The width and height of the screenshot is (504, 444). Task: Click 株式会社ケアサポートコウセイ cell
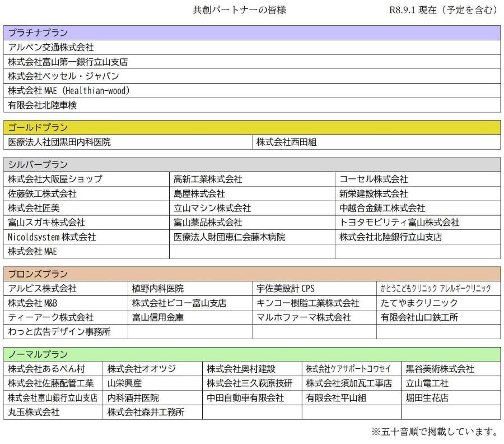(x=352, y=369)
